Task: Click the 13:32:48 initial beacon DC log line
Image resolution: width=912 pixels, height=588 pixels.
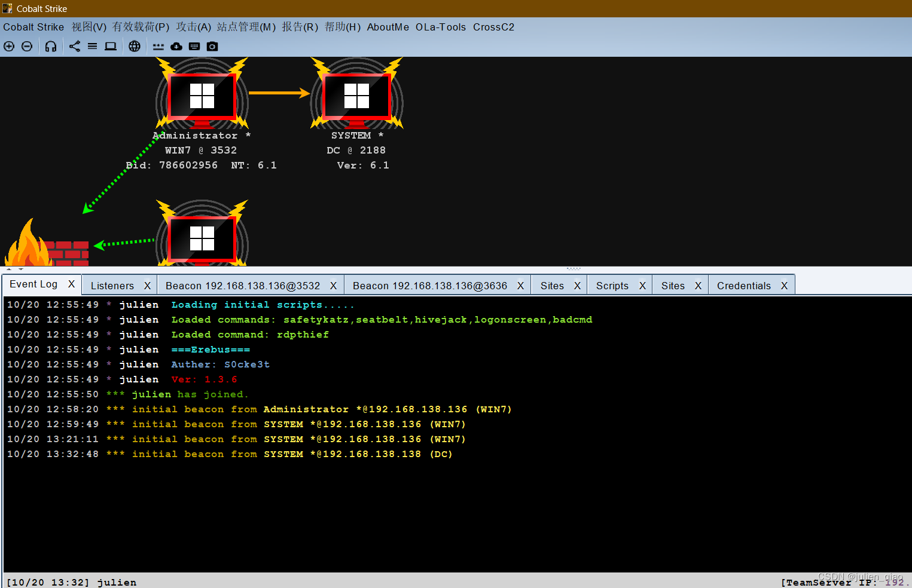Action: [x=230, y=454]
